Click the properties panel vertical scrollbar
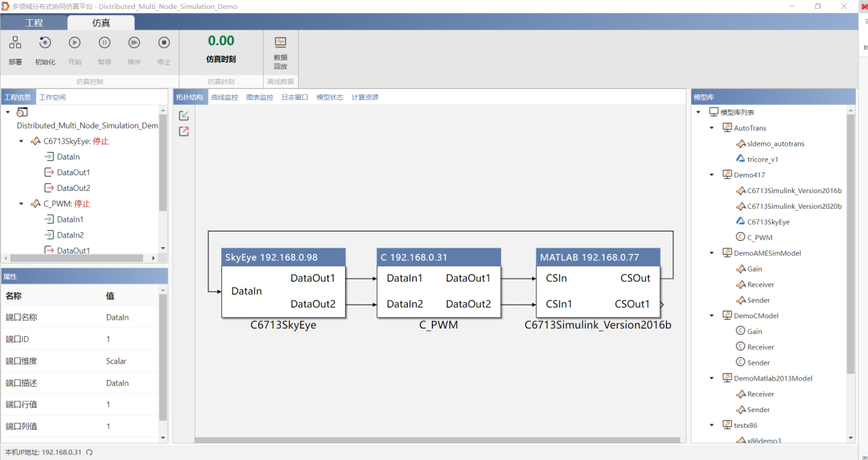868x460 pixels. tap(163, 356)
